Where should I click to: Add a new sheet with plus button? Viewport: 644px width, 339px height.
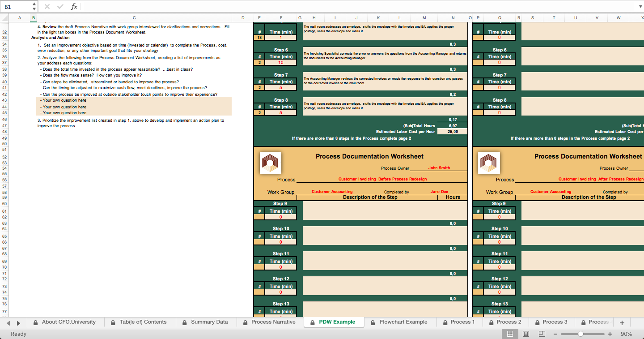pyautogui.click(x=622, y=322)
